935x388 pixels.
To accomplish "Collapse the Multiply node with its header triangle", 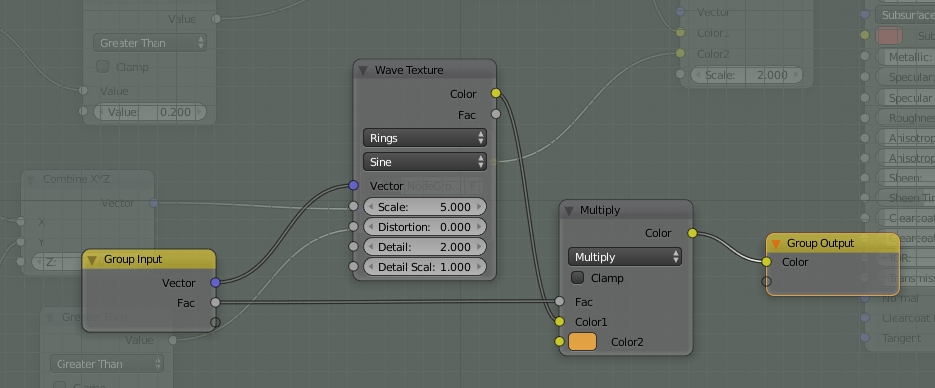I will click(568, 210).
